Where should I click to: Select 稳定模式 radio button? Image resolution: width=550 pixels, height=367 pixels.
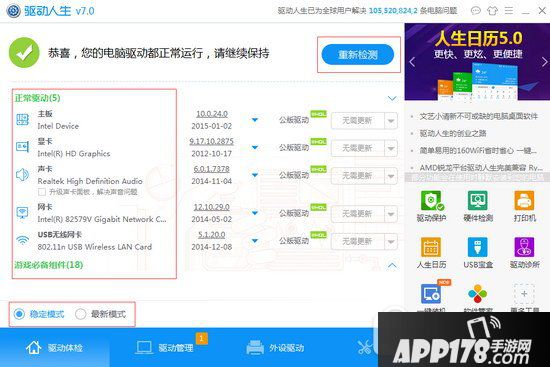coord(19,314)
